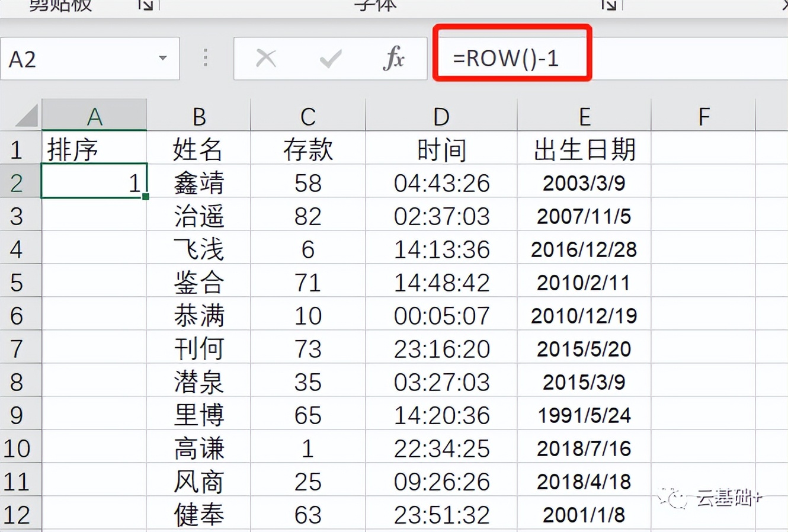Click the fill handle of cell A2
The width and height of the screenshot is (788, 532).
point(146,196)
